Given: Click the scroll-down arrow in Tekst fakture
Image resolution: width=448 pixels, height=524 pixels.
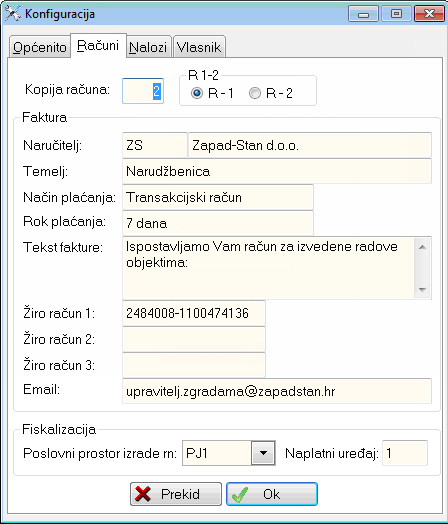Looking at the screenshot, I should pyautogui.click(x=422, y=289).
